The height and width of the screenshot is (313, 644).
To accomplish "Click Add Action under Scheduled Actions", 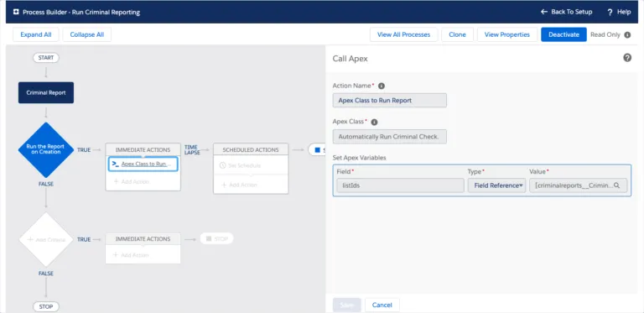I will point(240,185).
